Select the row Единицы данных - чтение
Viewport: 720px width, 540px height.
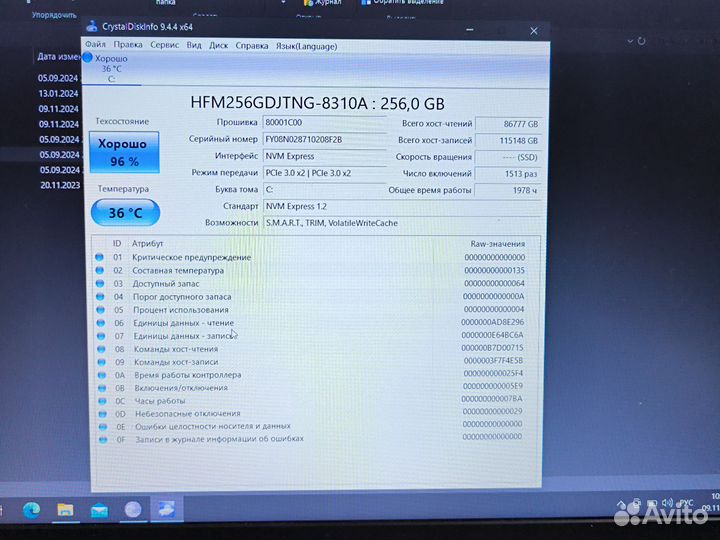click(310, 323)
